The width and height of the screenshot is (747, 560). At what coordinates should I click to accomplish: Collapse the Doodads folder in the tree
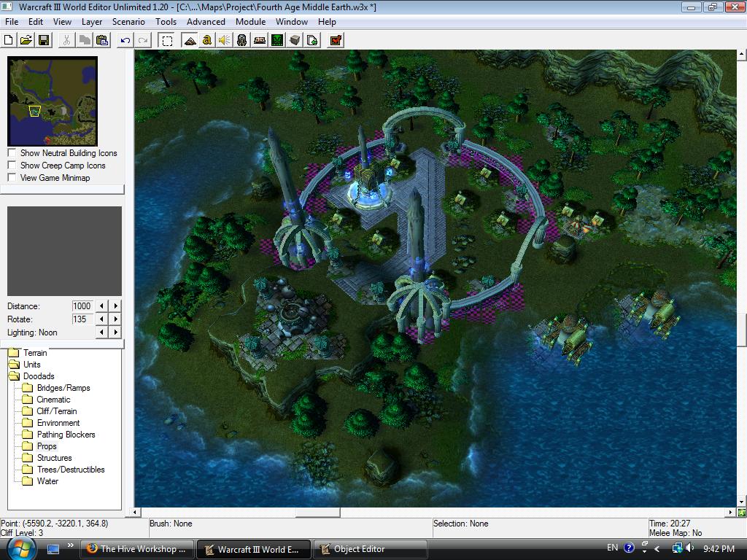14,376
